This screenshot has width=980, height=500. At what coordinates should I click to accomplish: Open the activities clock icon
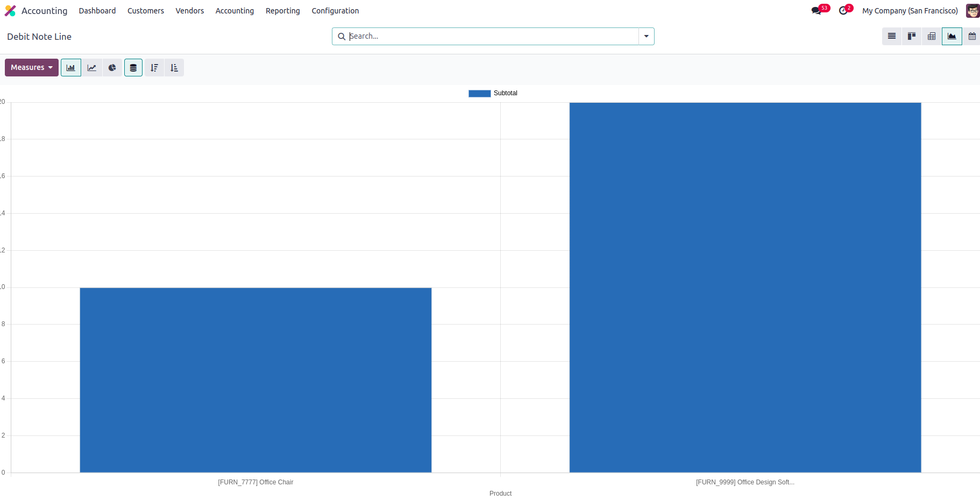point(843,11)
